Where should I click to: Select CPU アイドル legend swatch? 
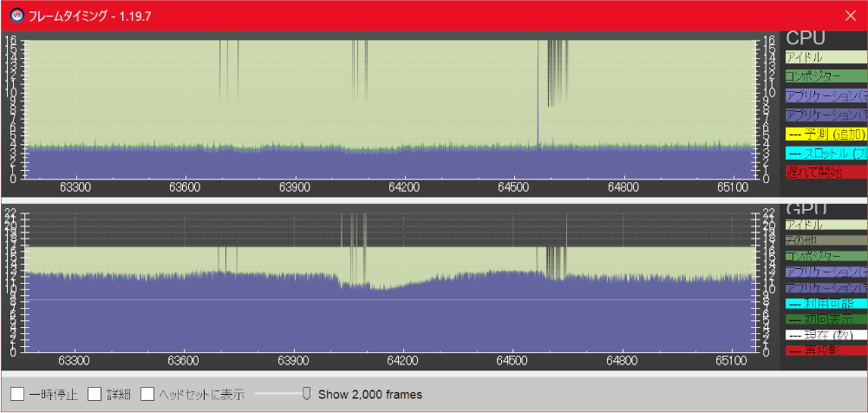[826, 57]
